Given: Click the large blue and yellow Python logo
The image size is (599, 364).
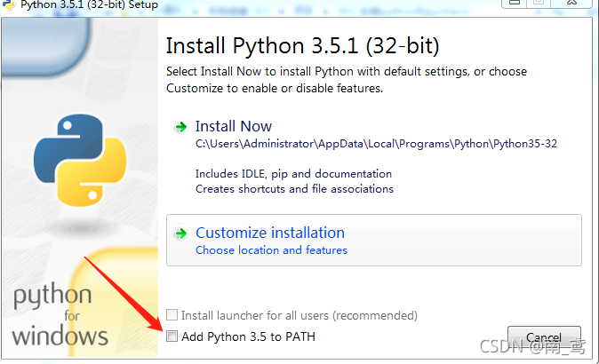Looking at the screenshot, I should (x=80, y=160).
